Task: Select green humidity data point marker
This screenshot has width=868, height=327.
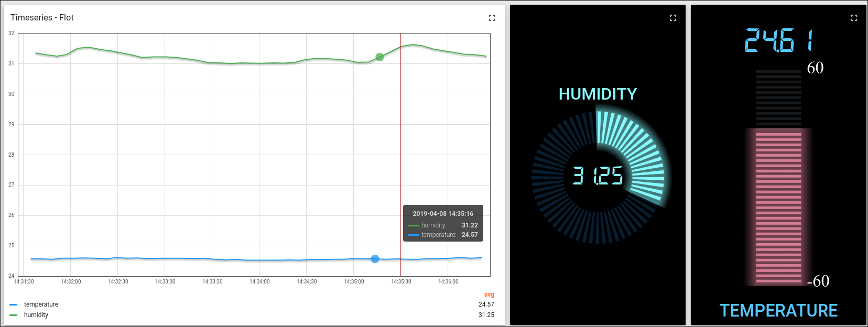Action: [x=379, y=57]
